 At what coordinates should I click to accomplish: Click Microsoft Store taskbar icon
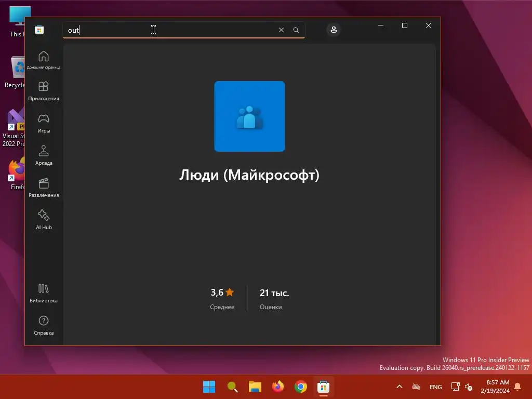[x=323, y=387]
